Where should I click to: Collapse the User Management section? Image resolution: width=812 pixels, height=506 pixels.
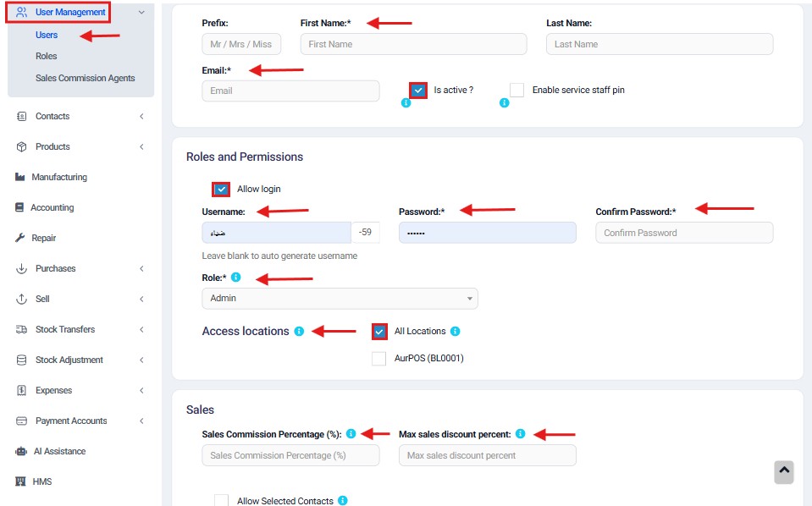pos(141,13)
